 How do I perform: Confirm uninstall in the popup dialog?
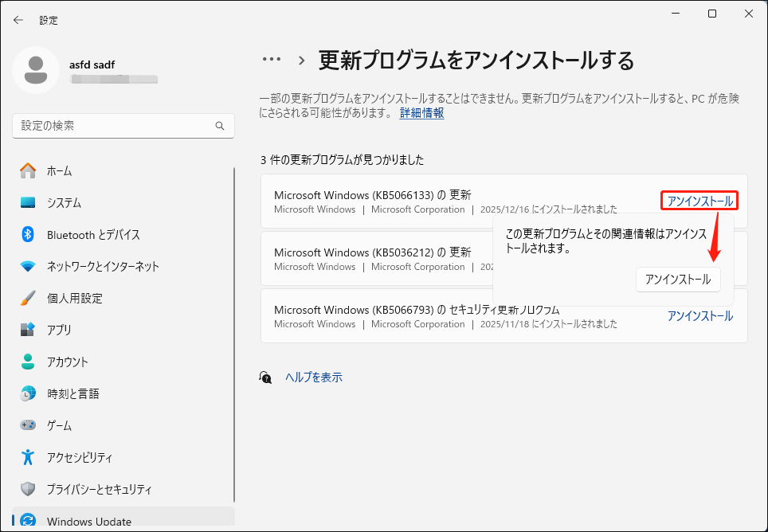tap(677, 280)
